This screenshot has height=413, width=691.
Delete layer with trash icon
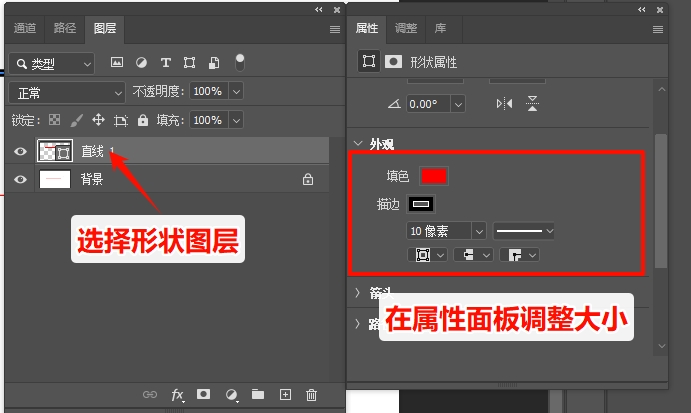click(x=311, y=394)
